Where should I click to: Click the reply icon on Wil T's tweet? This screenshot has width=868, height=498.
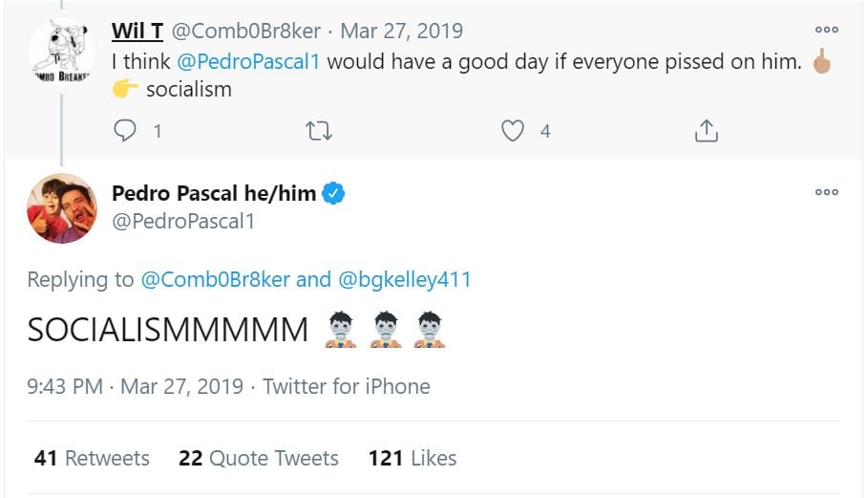click(125, 131)
